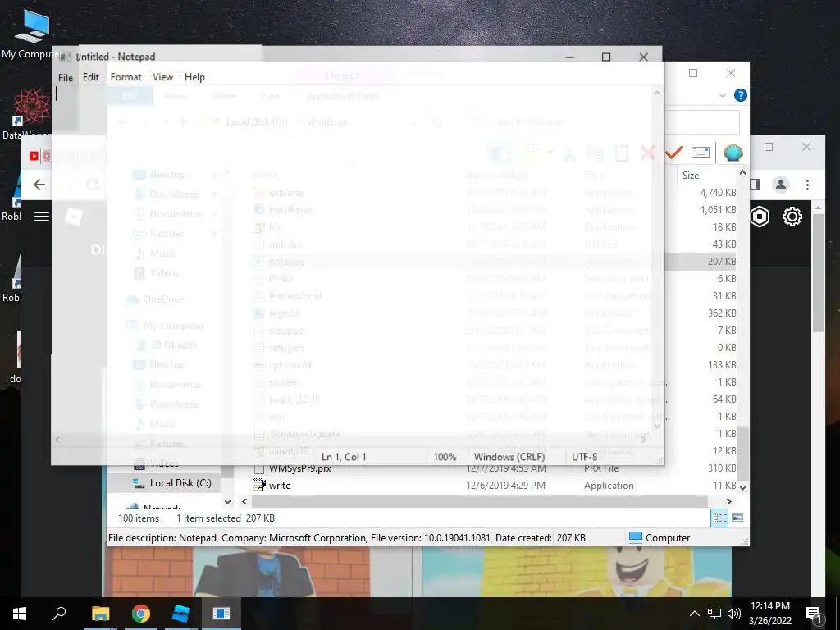Click the 4,740 KB size cell
This screenshot has height=630, width=840.
tap(718, 192)
